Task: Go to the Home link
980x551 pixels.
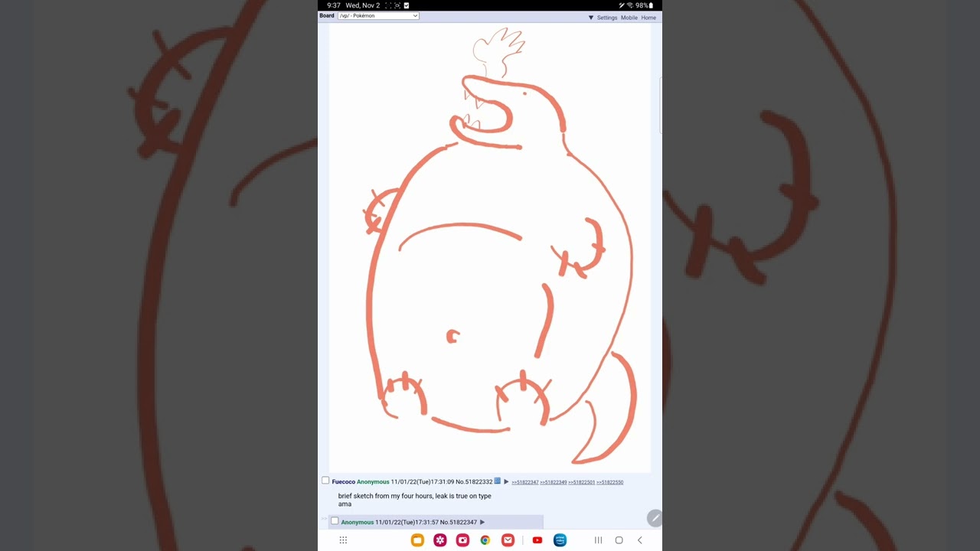Action: pos(648,18)
